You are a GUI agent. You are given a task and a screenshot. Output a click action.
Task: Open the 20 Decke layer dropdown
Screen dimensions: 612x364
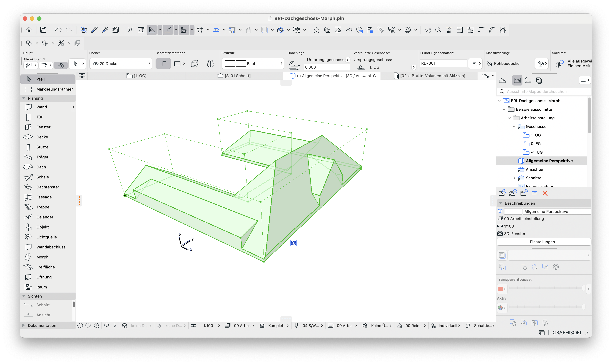click(121, 64)
